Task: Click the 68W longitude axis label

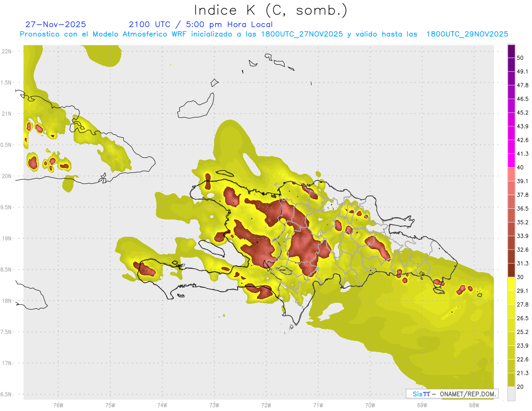Action: point(474,405)
